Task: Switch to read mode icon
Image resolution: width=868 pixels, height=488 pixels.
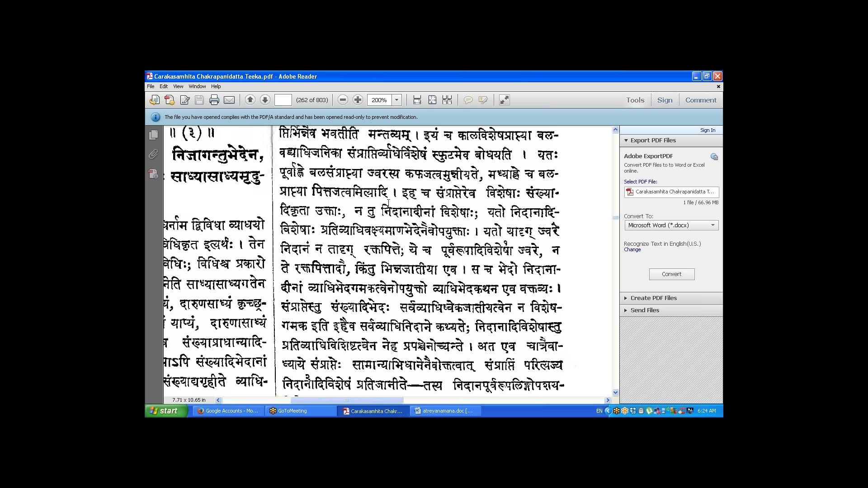Action: point(504,100)
